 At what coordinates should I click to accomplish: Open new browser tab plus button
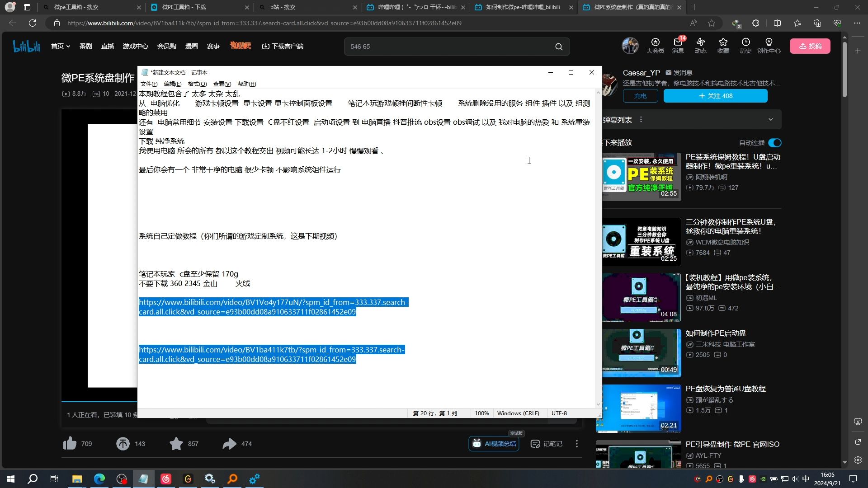[694, 7]
